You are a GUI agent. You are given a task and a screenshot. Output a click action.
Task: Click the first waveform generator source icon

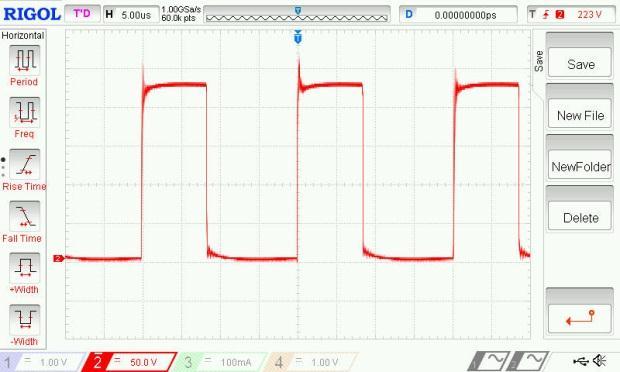(x=488, y=361)
